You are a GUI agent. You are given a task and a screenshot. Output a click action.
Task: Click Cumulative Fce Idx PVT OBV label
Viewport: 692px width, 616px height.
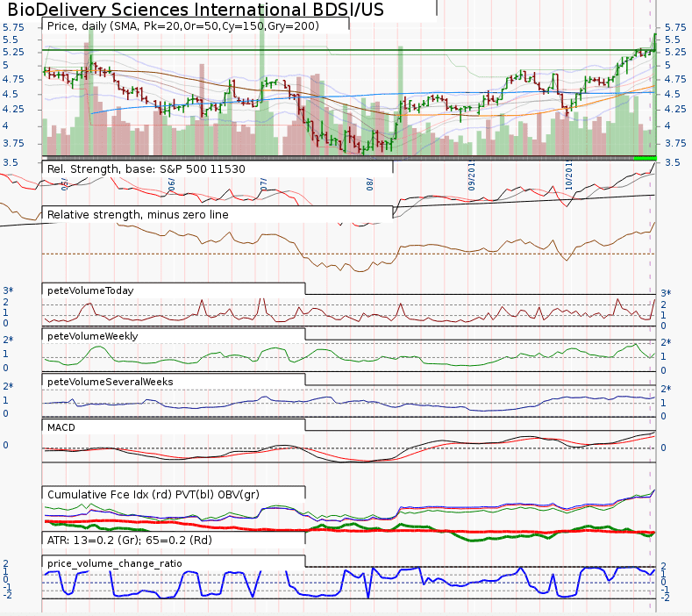point(153,495)
